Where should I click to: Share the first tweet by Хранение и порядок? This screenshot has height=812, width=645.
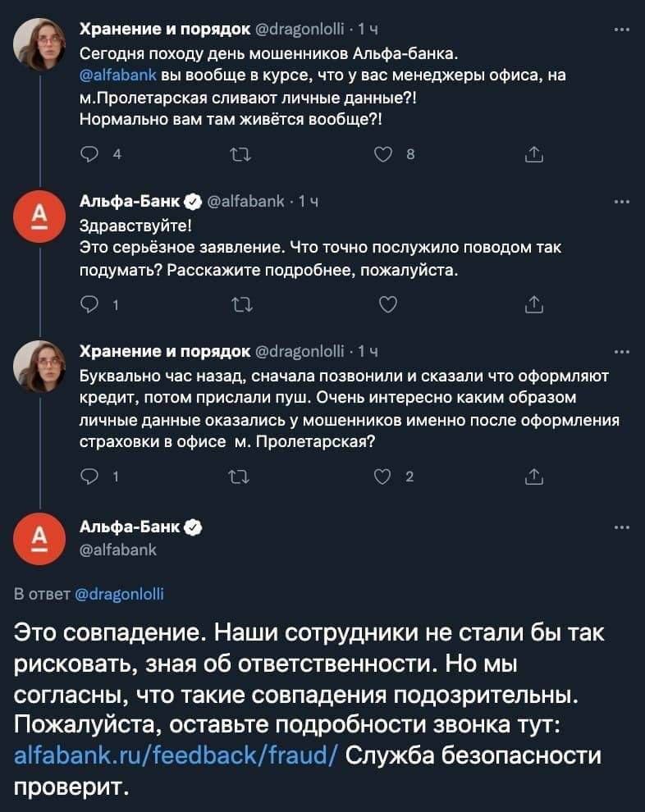pos(534,154)
